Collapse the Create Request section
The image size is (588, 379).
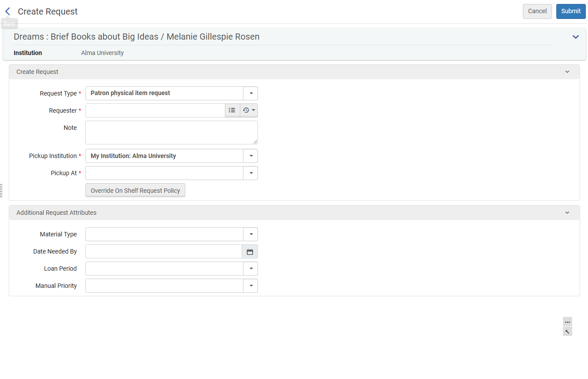[567, 72]
